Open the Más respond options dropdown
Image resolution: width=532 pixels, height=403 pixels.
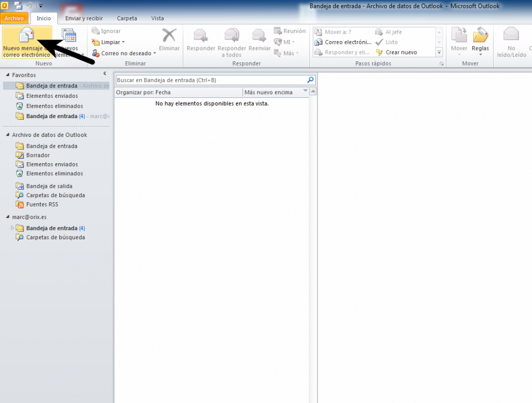coord(286,53)
